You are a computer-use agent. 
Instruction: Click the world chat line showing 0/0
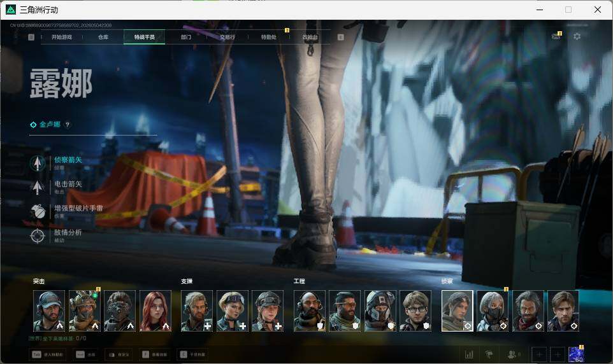57,338
